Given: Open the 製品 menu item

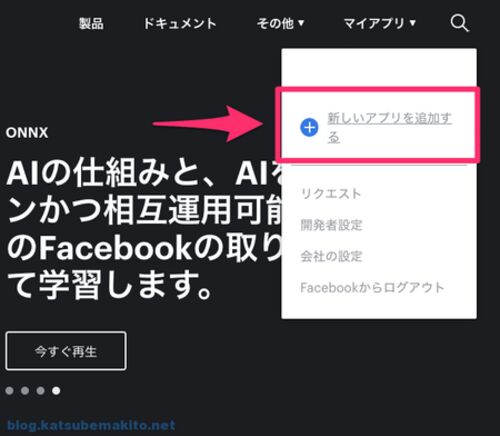Looking at the screenshot, I should coord(91,24).
